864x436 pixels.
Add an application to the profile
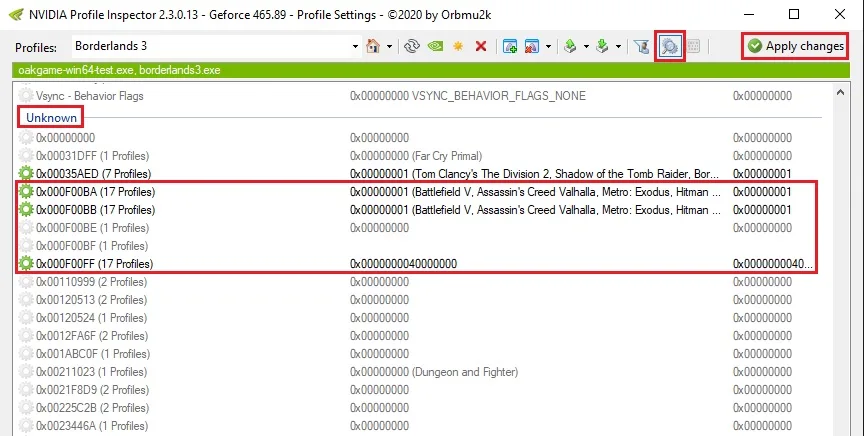point(510,46)
